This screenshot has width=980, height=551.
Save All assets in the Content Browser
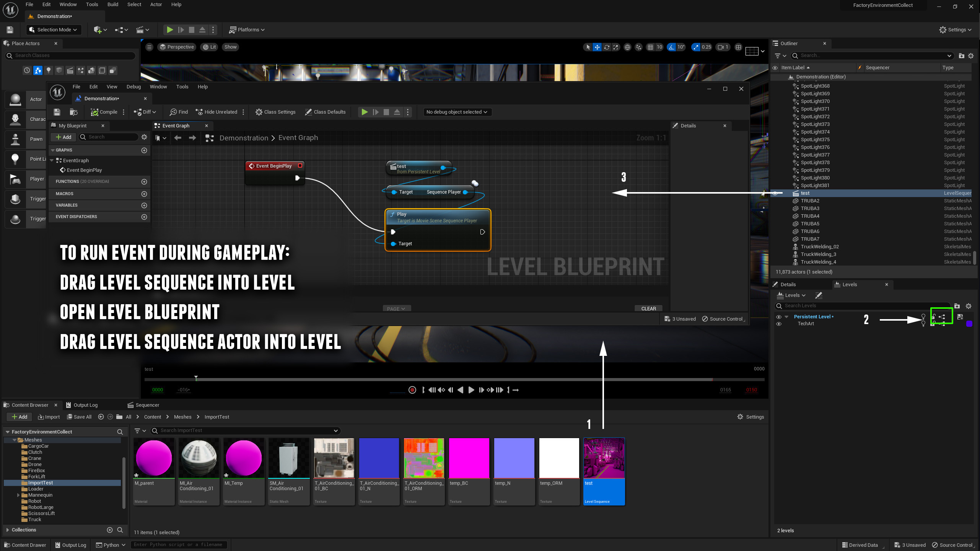pyautogui.click(x=79, y=417)
